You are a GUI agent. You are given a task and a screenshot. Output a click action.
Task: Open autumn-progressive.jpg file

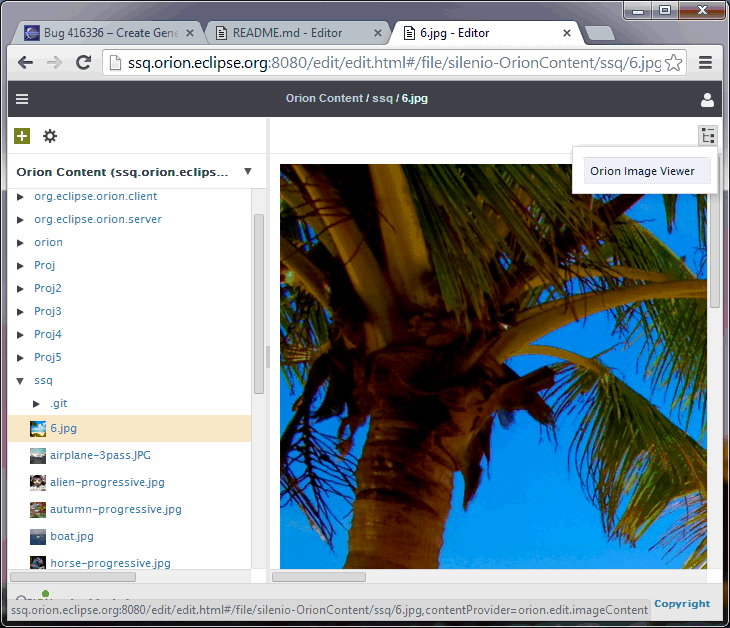coord(116,509)
